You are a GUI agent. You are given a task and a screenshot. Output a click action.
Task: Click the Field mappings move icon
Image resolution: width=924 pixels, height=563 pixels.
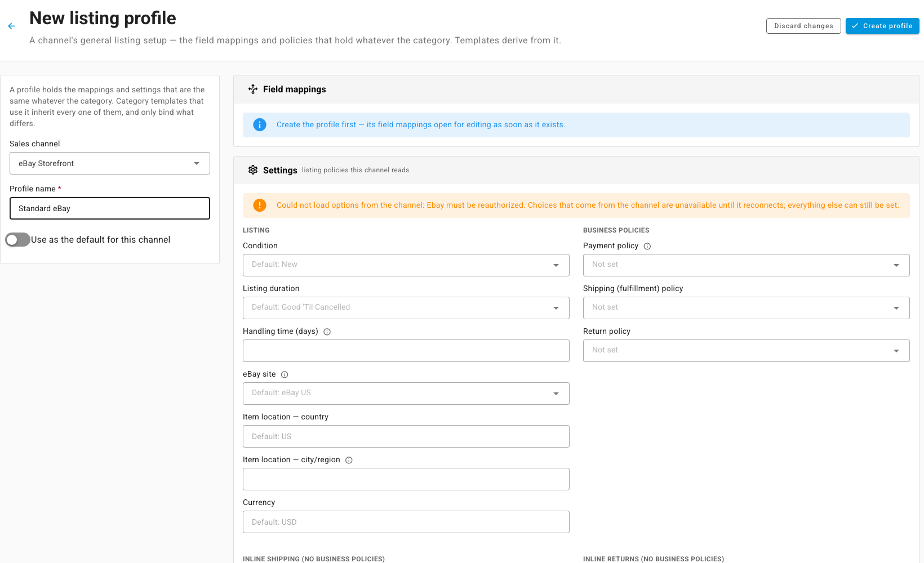click(253, 89)
